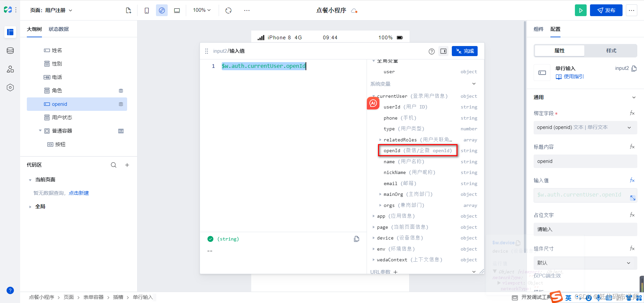Screen dimensions: 644x303
Task: Click the drag handle of expression editor
Action: [x=207, y=51]
